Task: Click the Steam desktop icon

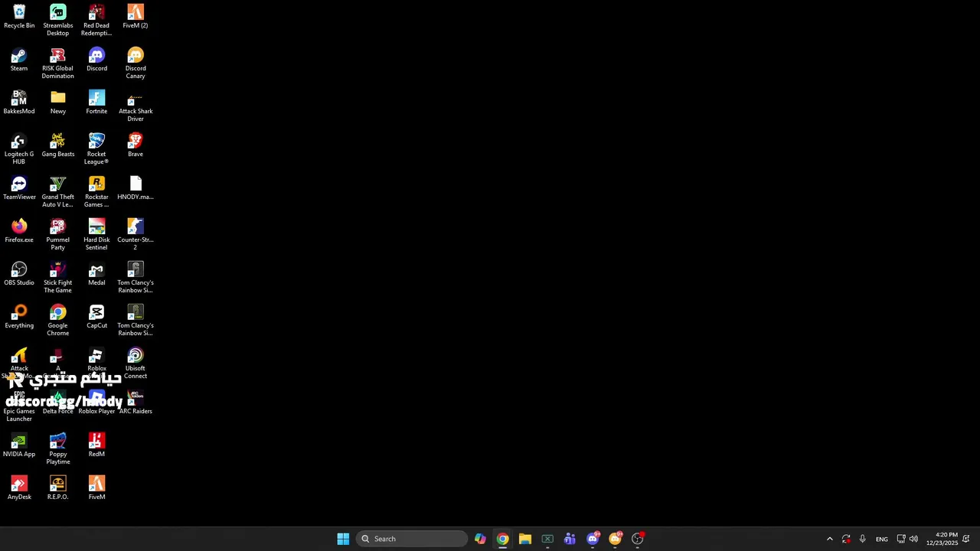Action: [19, 60]
